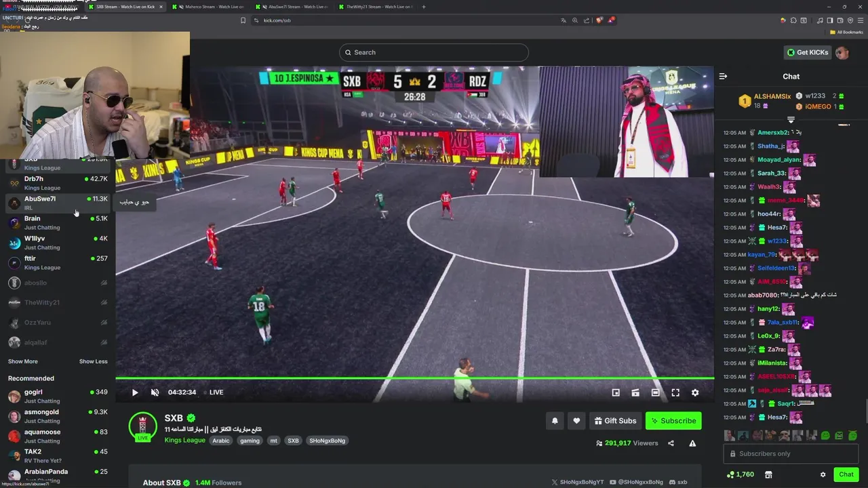
Task: Click the Arabic tag
Action: coord(221,441)
